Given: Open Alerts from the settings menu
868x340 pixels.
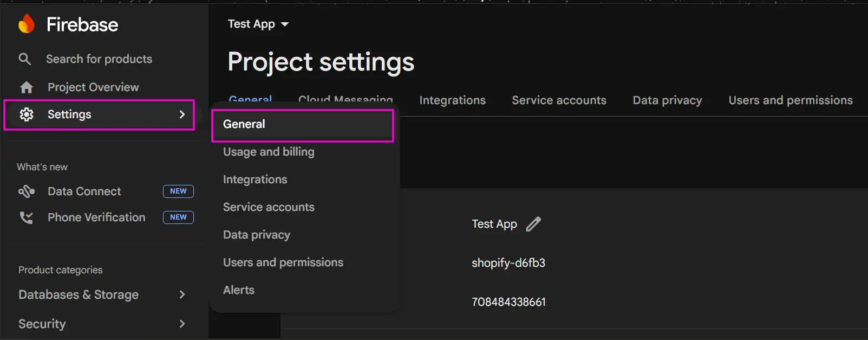Looking at the screenshot, I should (x=239, y=290).
